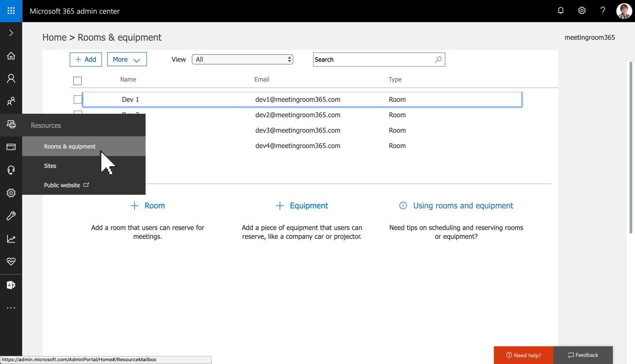Click the Room type in Dev 1 row

[397, 100]
